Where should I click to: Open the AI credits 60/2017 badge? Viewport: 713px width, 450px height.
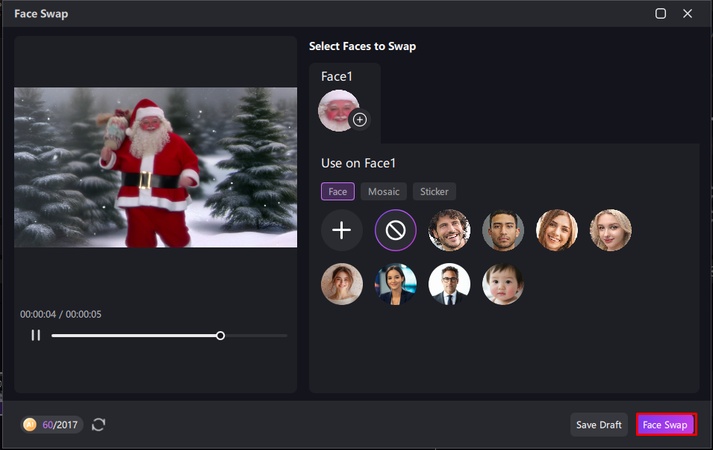[51, 425]
